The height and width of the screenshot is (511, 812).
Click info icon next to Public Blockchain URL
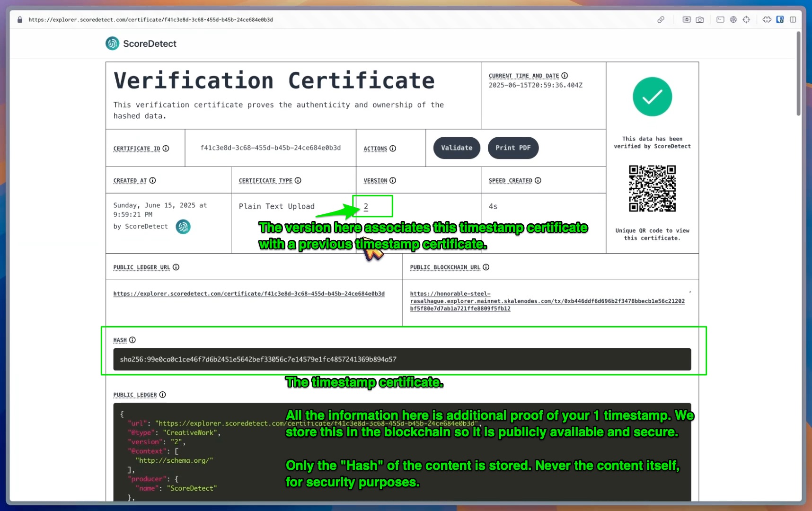pyautogui.click(x=486, y=267)
